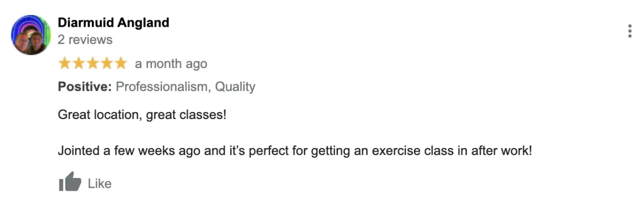
Task: Click the fifth and last rating star
Action: [x=121, y=63]
